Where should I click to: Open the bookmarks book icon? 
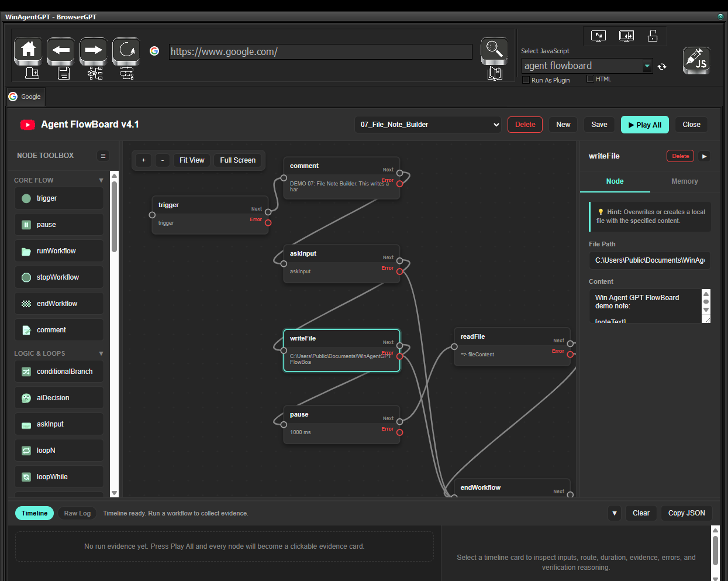[495, 74]
